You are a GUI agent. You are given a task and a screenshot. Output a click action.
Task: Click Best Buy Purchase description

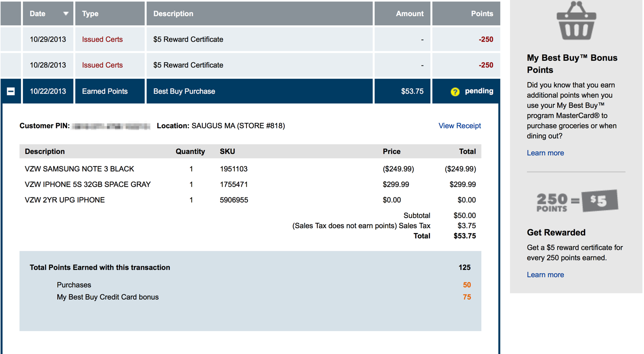[x=184, y=91]
